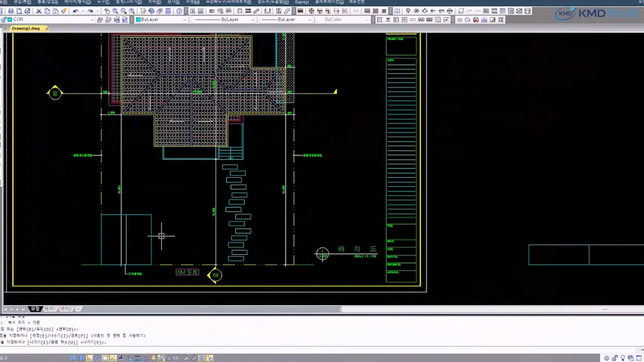Toggle ortho mode in status bar
This screenshot has height=362, width=644.
[x=90, y=358]
